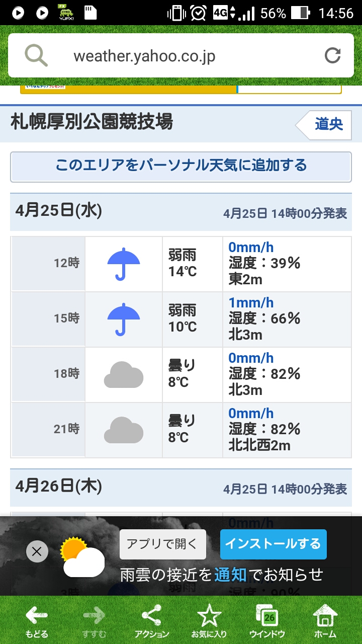Tap the 18時 cloud weather icon

tap(124, 375)
